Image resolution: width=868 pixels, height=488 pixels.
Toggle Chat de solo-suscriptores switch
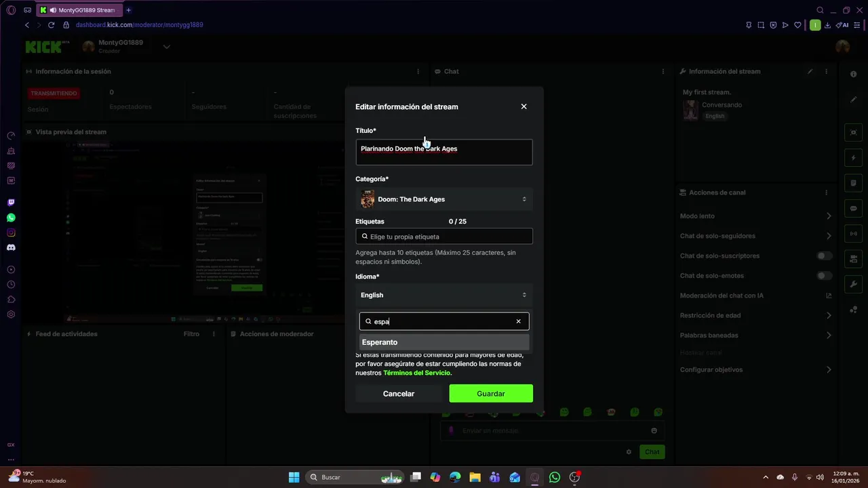[x=824, y=256]
